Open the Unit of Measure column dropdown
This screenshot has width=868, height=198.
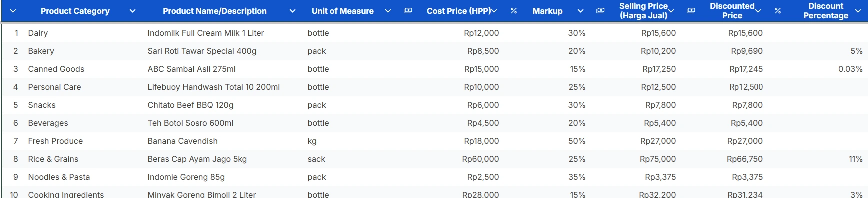388,11
